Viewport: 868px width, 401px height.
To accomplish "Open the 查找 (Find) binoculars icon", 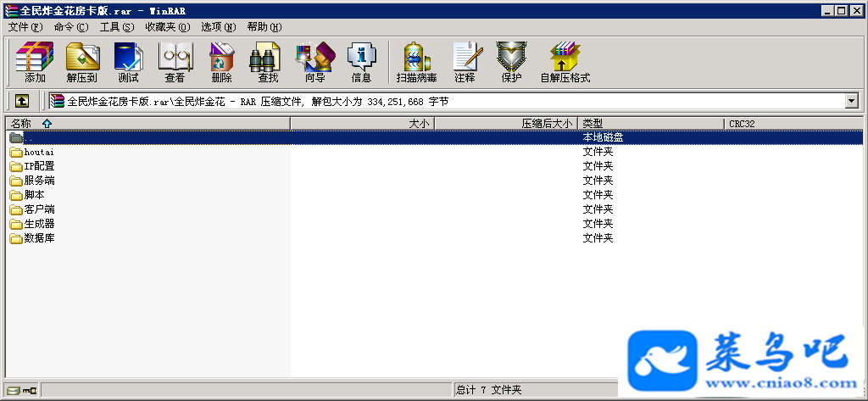I will 268,62.
